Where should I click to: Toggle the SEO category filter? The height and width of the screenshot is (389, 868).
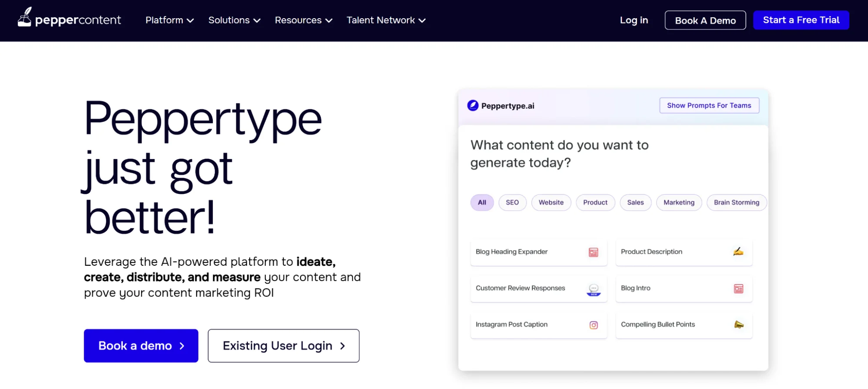[512, 203]
